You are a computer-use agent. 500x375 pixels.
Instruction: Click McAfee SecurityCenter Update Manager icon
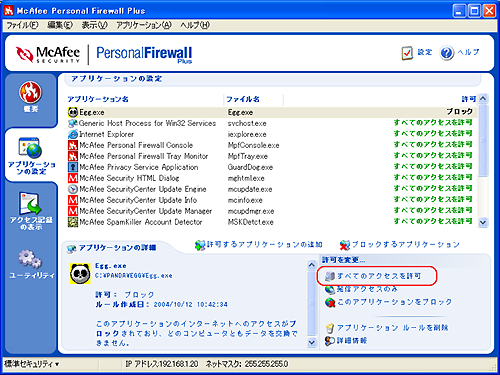coord(73,211)
